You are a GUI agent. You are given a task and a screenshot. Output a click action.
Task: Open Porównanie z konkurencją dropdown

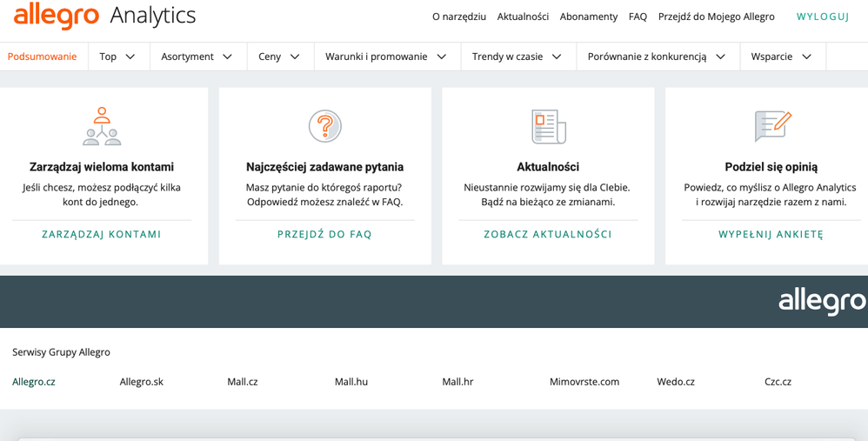[658, 57]
